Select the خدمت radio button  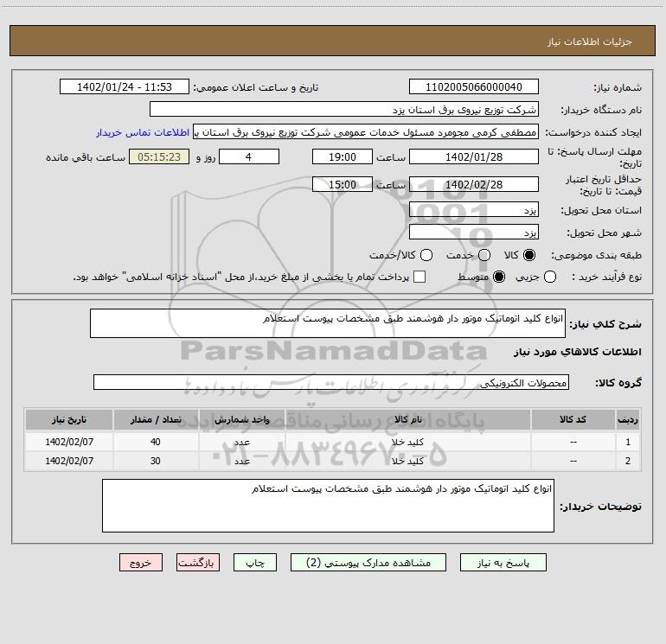tap(484, 255)
